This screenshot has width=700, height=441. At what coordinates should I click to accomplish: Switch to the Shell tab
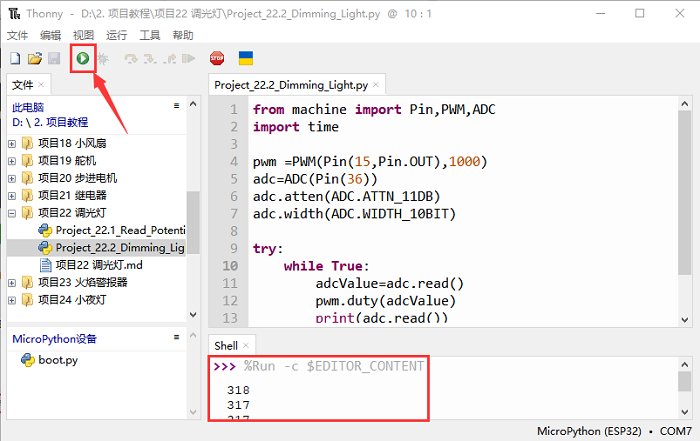coord(228,345)
